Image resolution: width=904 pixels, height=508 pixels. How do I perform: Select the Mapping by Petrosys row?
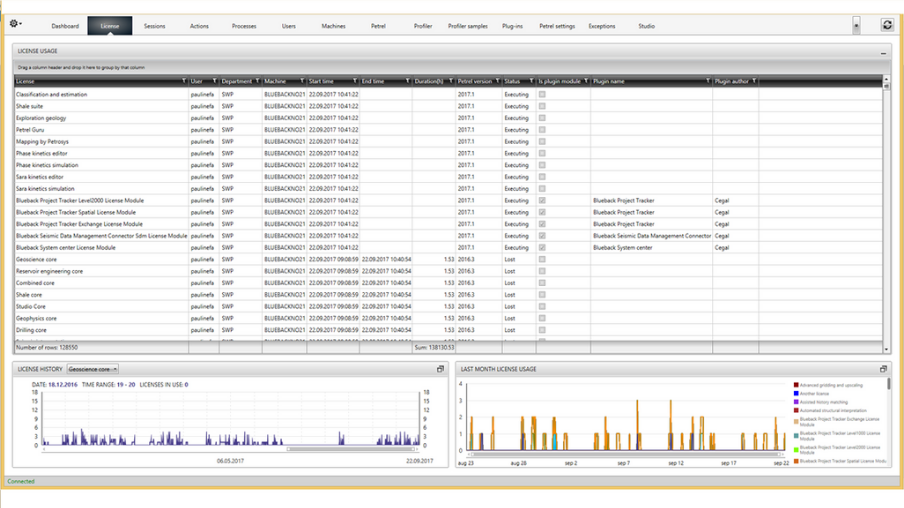click(448, 141)
